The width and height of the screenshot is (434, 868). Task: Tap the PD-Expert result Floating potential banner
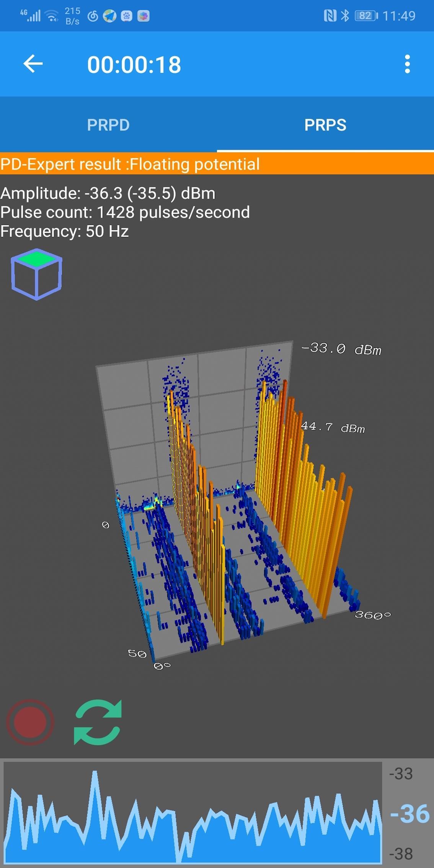(217, 164)
